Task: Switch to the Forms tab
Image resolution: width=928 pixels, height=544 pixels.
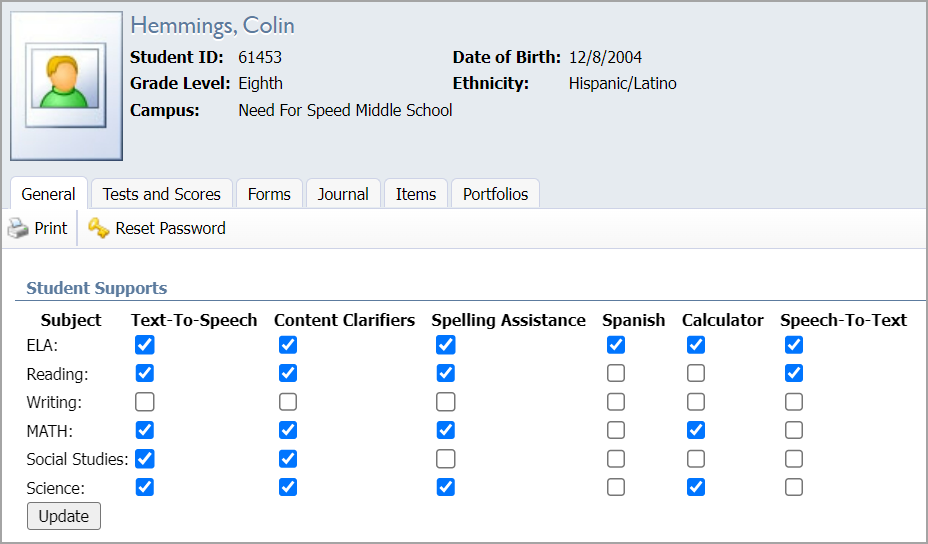Action: click(x=269, y=194)
